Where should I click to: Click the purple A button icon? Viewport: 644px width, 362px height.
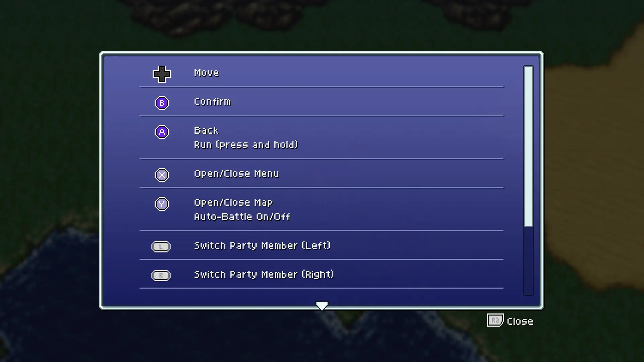tap(162, 131)
